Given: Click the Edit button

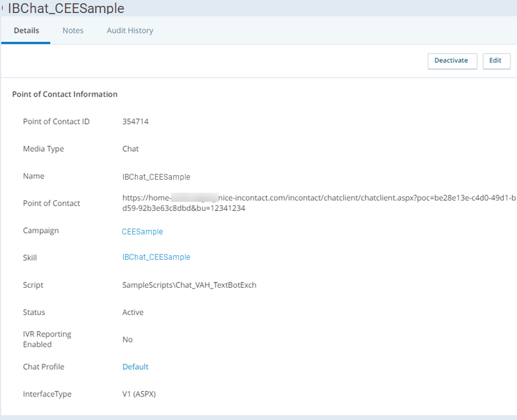Looking at the screenshot, I should pyautogui.click(x=496, y=61).
